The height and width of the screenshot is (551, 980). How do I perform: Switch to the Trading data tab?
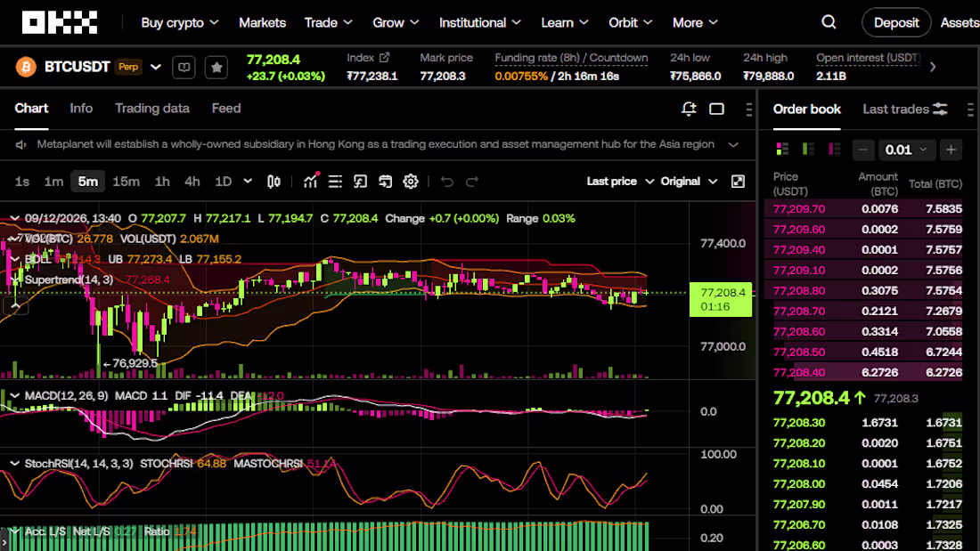tap(151, 108)
